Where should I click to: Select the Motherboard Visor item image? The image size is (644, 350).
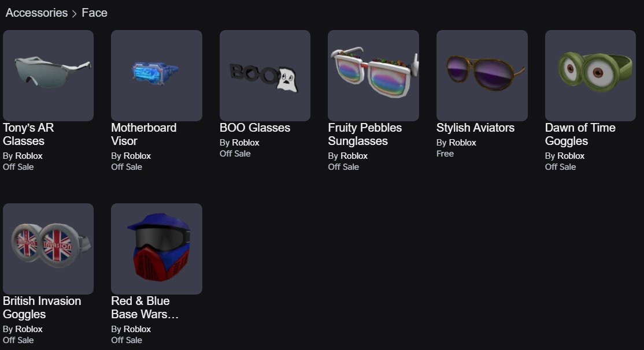[157, 76]
